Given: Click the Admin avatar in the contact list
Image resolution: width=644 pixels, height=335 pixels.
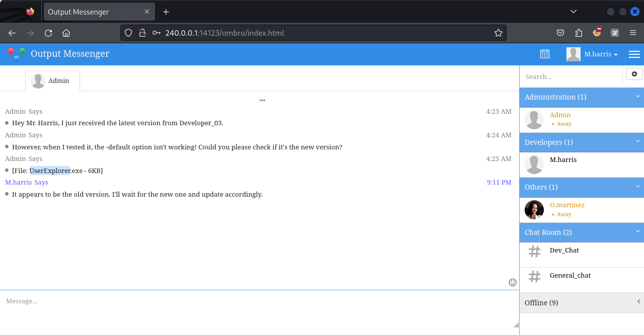Looking at the screenshot, I should [x=534, y=120].
